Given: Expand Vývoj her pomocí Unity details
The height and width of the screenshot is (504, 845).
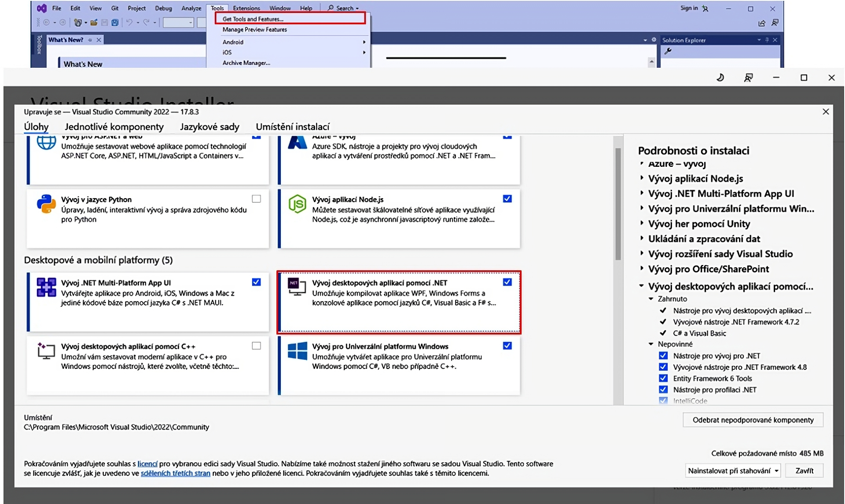Looking at the screenshot, I should [642, 223].
